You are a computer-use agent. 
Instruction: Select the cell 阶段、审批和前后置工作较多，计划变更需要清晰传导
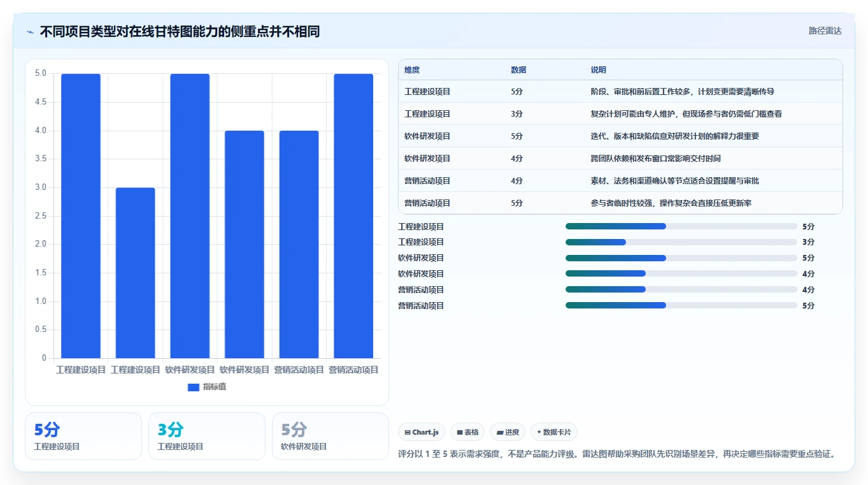683,92
